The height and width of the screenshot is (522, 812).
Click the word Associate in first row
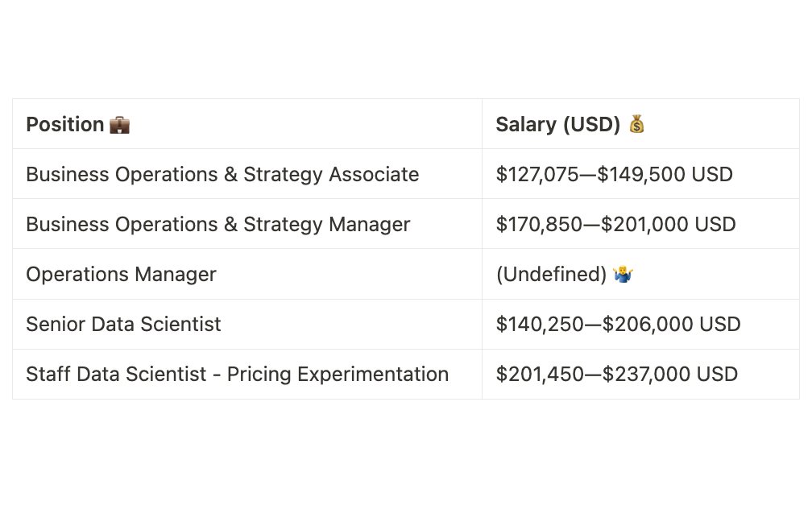pos(374,175)
